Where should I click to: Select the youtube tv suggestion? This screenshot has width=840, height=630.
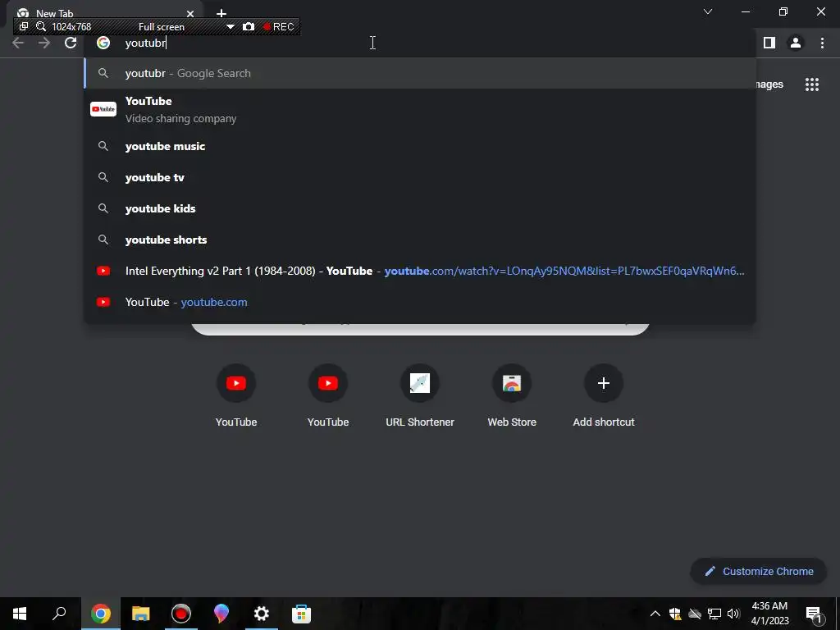coord(420,177)
